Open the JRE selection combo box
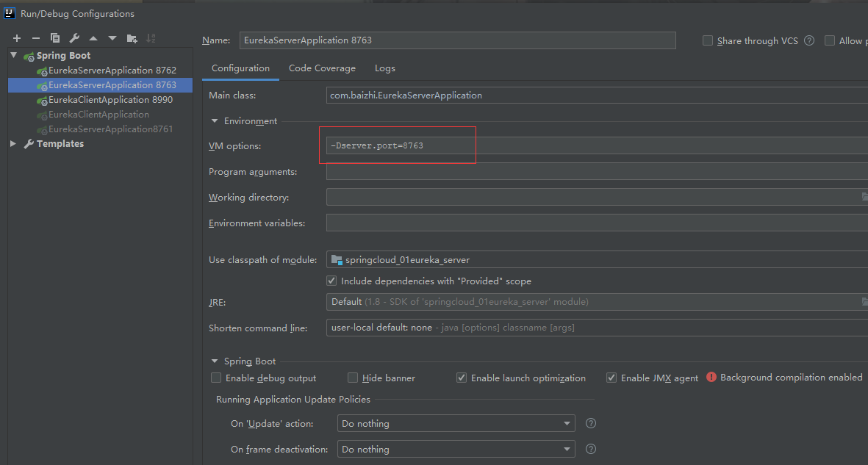This screenshot has height=465, width=868. [597, 302]
